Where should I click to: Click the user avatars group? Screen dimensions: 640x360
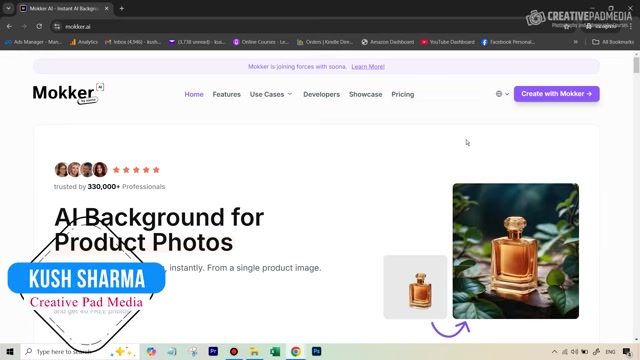click(81, 169)
